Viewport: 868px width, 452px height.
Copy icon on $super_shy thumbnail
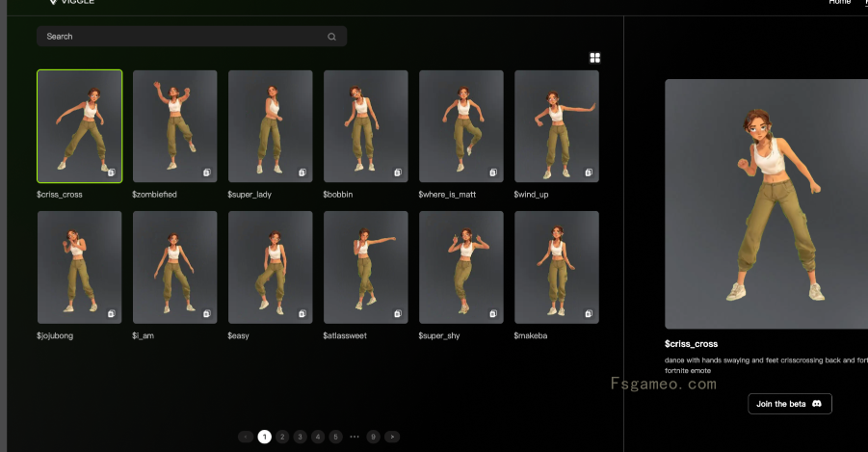(493, 313)
